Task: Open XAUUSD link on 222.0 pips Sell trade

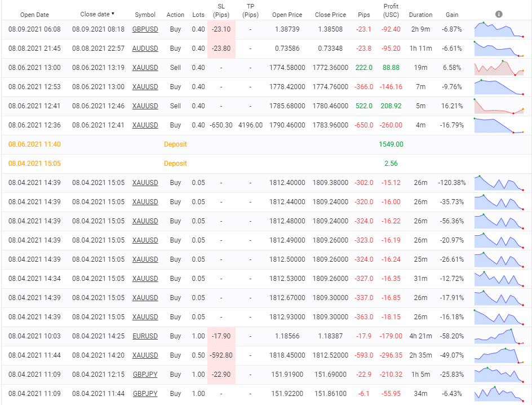Action: 145,68
